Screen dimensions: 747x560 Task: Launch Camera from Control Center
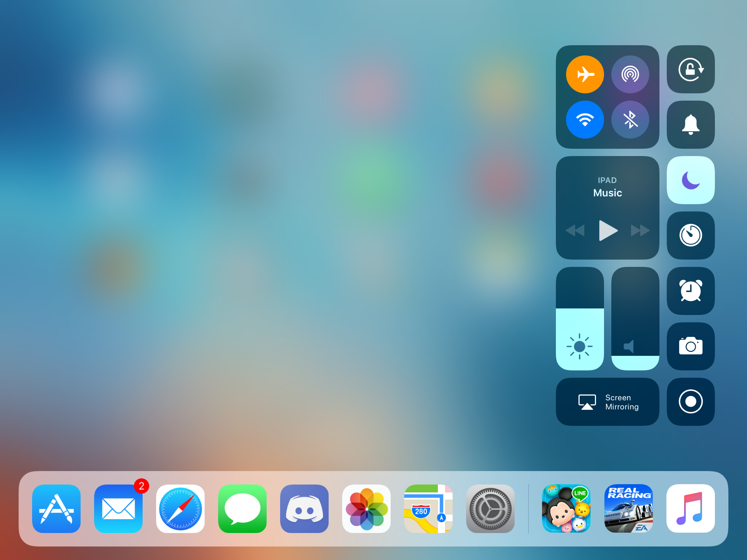point(690,346)
